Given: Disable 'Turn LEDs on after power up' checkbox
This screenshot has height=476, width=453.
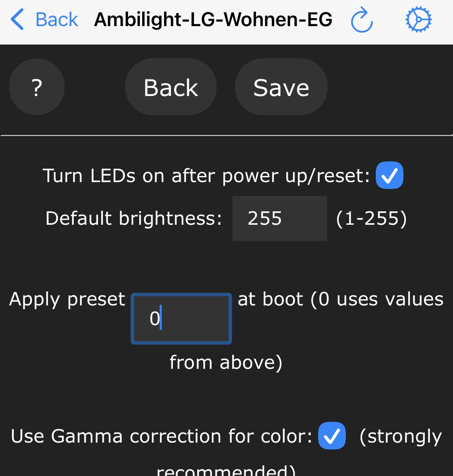Looking at the screenshot, I should [389, 176].
